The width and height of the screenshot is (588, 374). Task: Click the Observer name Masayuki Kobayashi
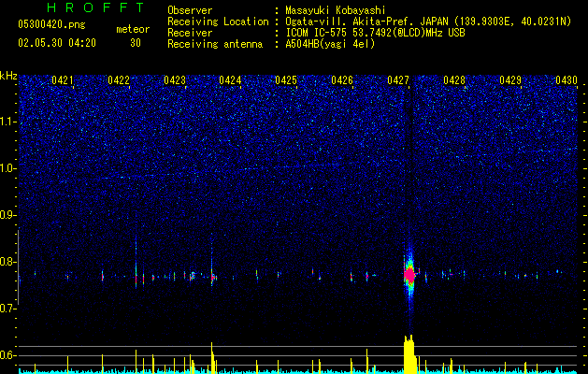pyautogui.click(x=336, y=10)
